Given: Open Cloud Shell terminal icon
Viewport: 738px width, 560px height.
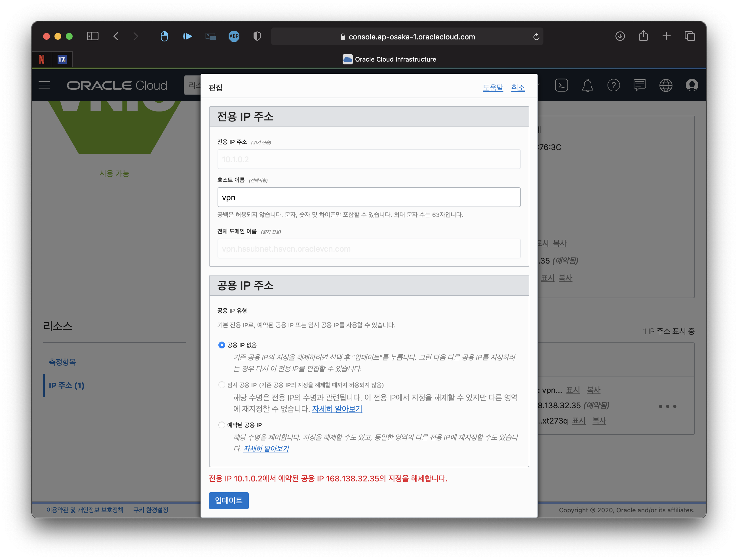Looking at the screenshot, I should click(561, 85).
